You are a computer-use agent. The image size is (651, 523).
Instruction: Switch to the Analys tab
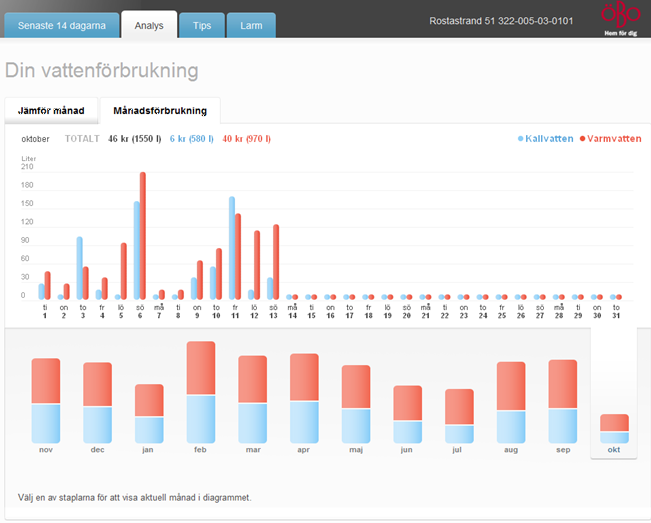[149, 24]
